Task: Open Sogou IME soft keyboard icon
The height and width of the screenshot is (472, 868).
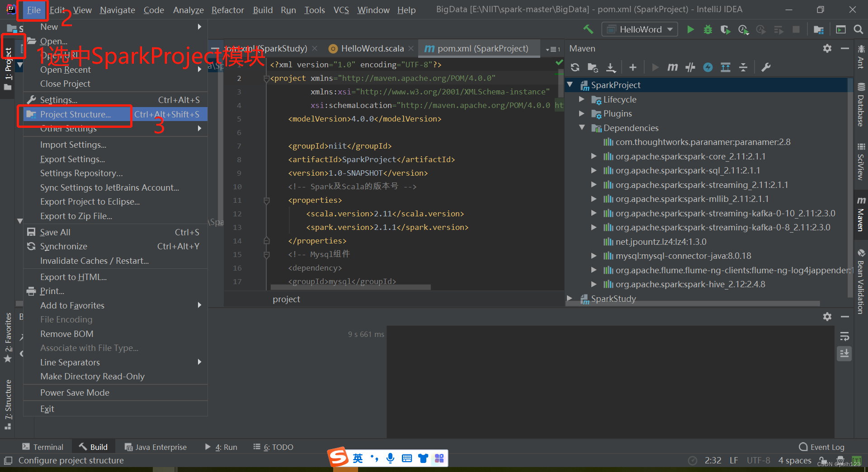Action: [x=407, y=458]
